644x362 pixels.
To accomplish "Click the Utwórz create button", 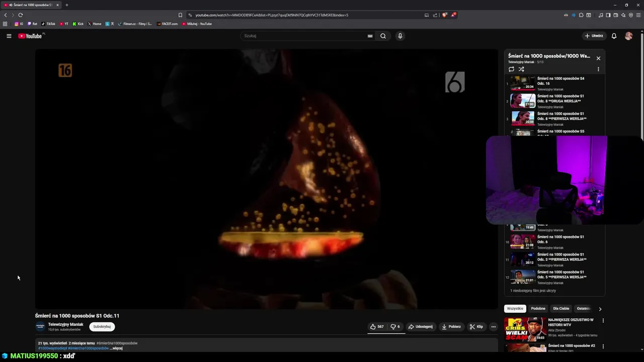I will click(594, 36).
